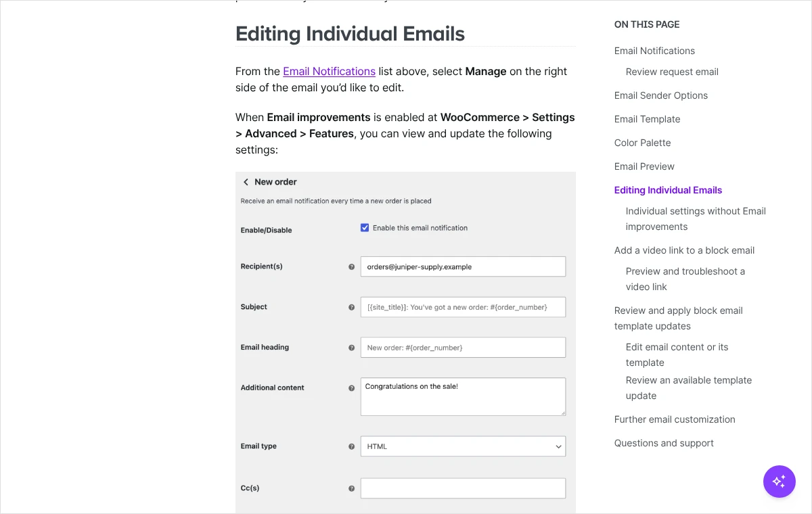Click help icon next to Recipient(s)
The width and height of the screenshot is (812, 514).
351,266
